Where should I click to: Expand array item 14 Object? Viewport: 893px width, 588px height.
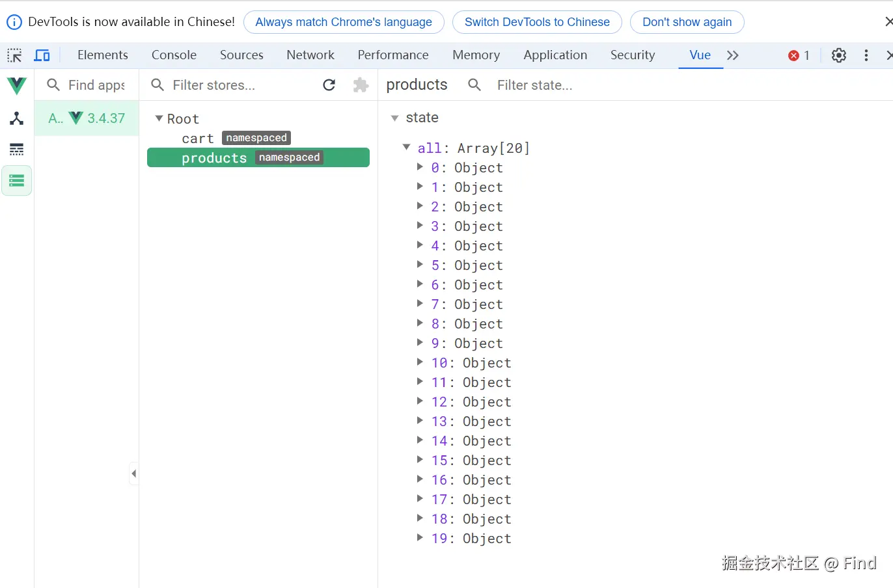point(420,440)
